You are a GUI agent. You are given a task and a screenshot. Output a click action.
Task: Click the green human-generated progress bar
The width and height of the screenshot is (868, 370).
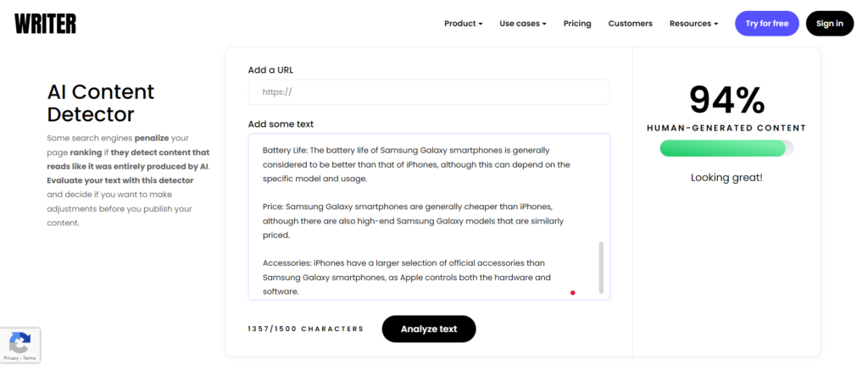click(723, 149)
